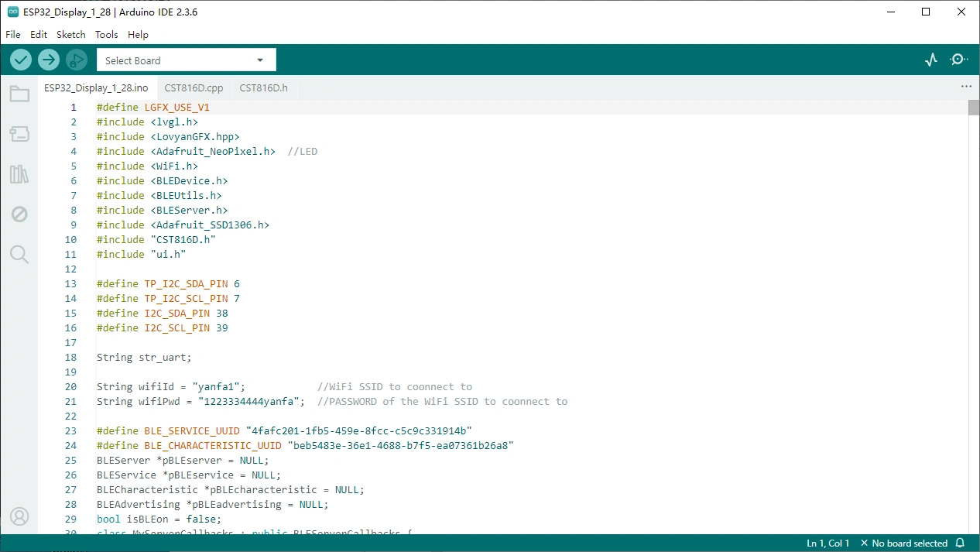Open the Select Board dropdown

click(186, 60)
